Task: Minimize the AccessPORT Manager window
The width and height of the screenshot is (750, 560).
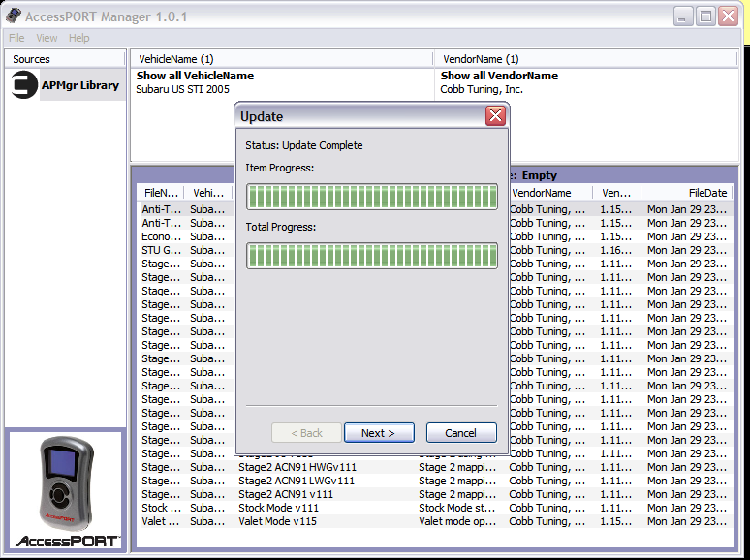Action: tap(683, 16)
